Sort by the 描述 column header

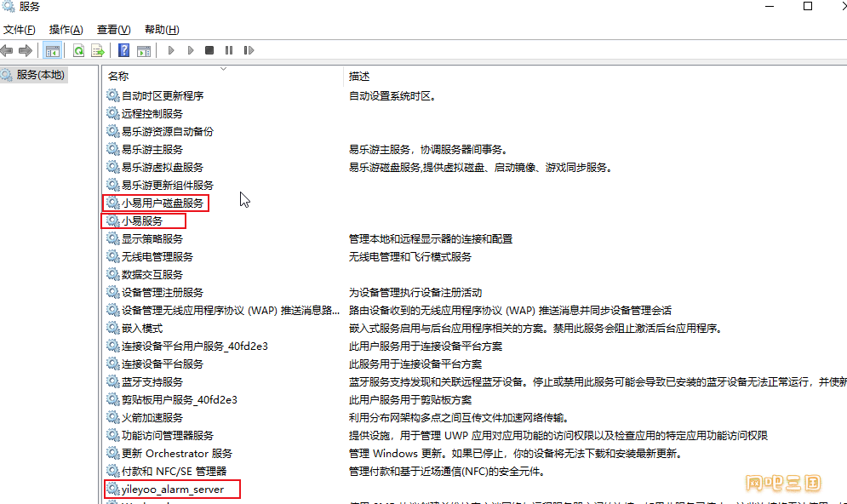click(x=359, y=76)
